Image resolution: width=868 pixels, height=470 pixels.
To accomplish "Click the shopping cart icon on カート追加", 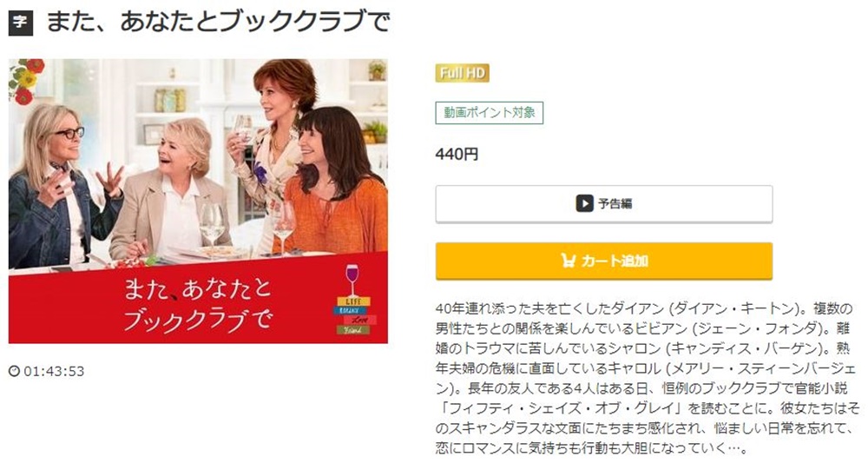I will [568, 261].
